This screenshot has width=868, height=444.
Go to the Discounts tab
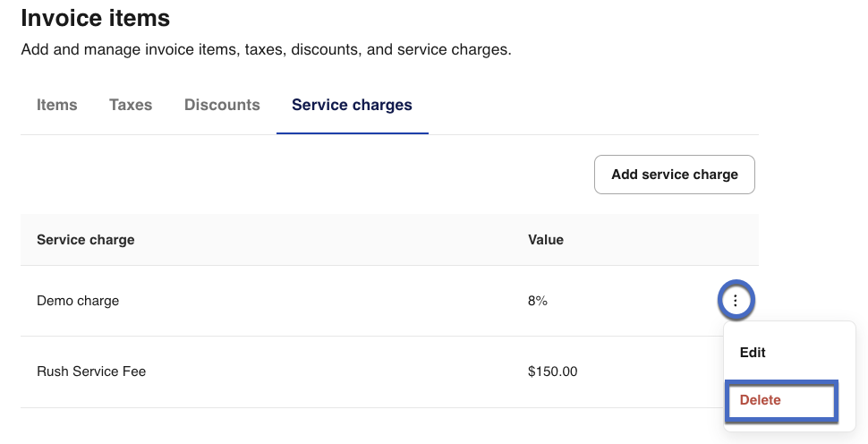coord(222,105)
